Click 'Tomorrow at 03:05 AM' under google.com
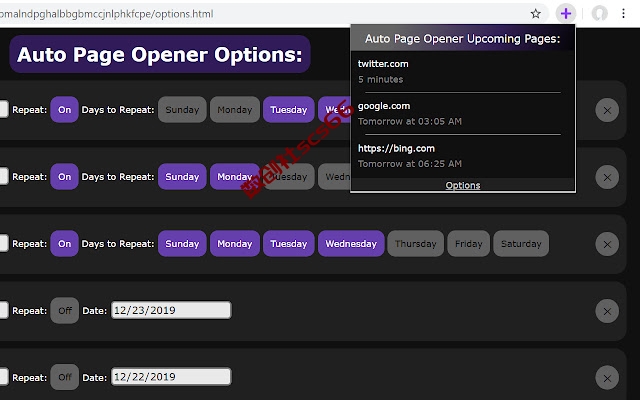The image size is (640, 400). [410, 122]
